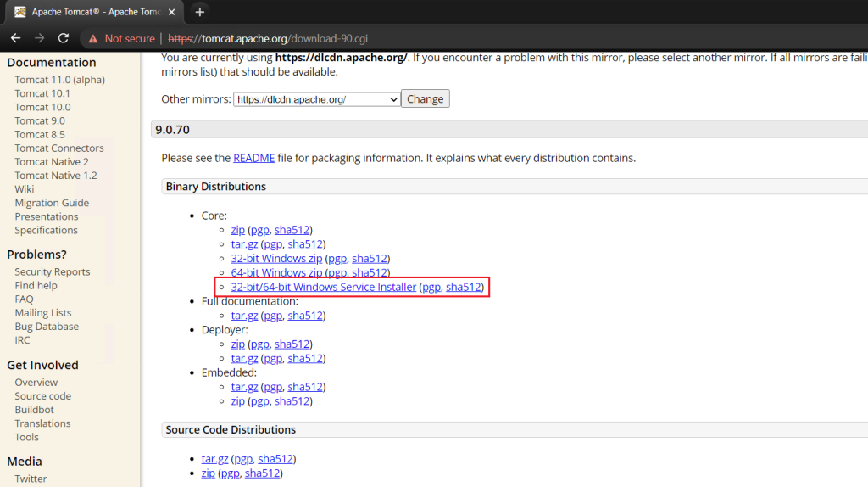
Task: Click the Source Code Distributions heading
Action: click(x=231, y=430)
